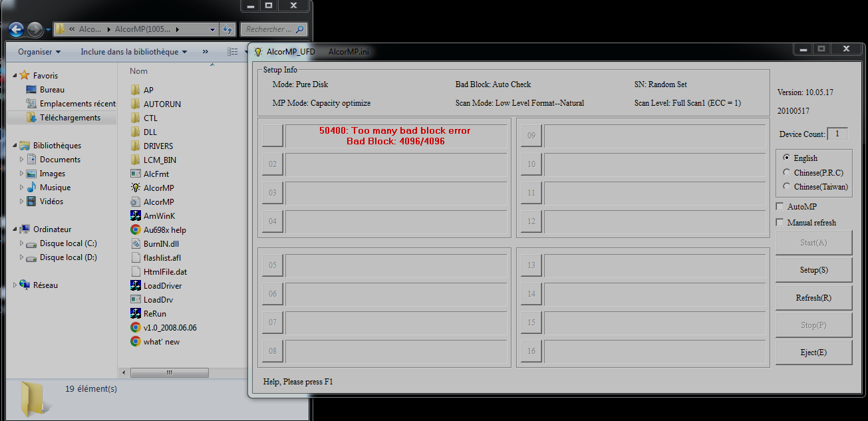Select the CTL folder
Screen dimensions: 868x421
point(144,118)
